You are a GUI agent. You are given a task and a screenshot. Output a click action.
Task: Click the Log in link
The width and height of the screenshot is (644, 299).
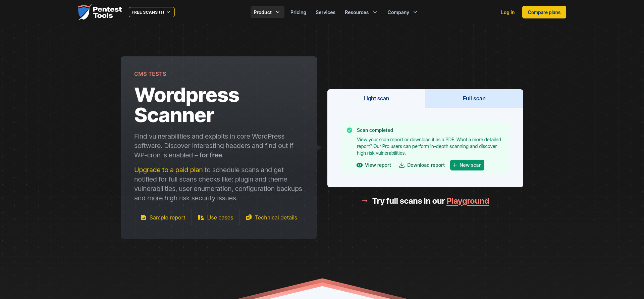(507, 12)
